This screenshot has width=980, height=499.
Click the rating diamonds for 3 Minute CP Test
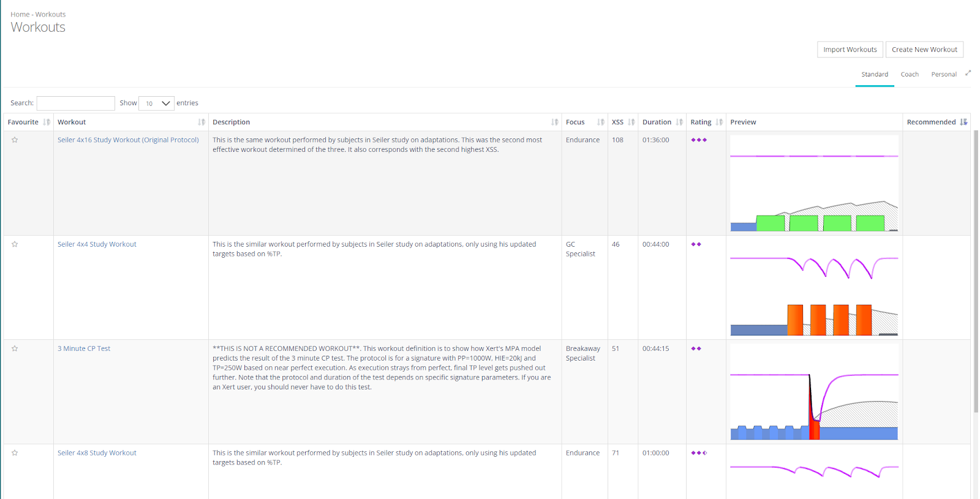(696, 348)
